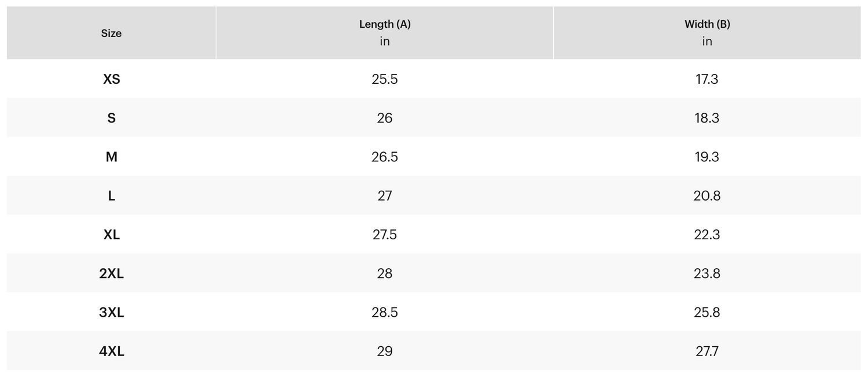
Task: Click the 17.3 width value for XS
Action: click(707, 79)
